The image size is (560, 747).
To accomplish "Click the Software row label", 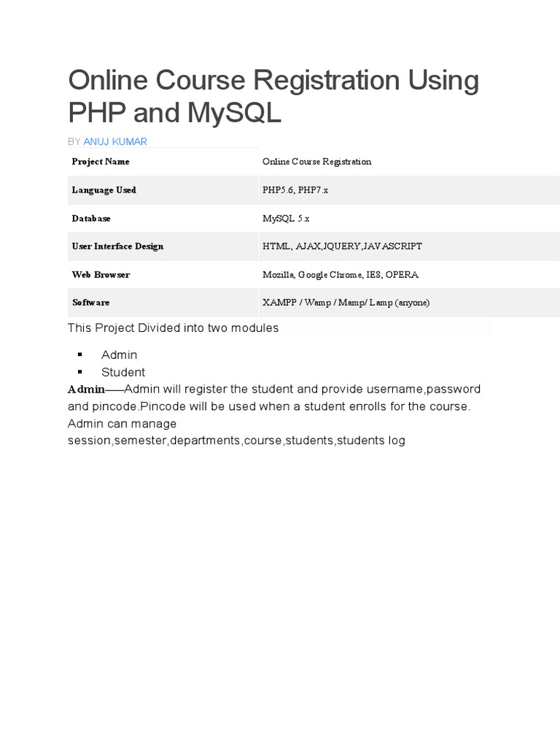I will (x=90, y=302).
